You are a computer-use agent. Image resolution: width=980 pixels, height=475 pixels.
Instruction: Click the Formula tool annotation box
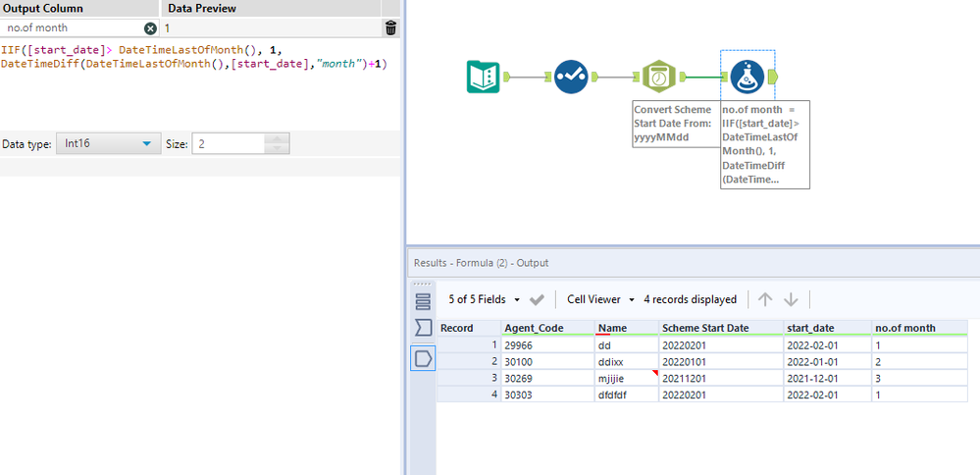click(x=765, y=144)
